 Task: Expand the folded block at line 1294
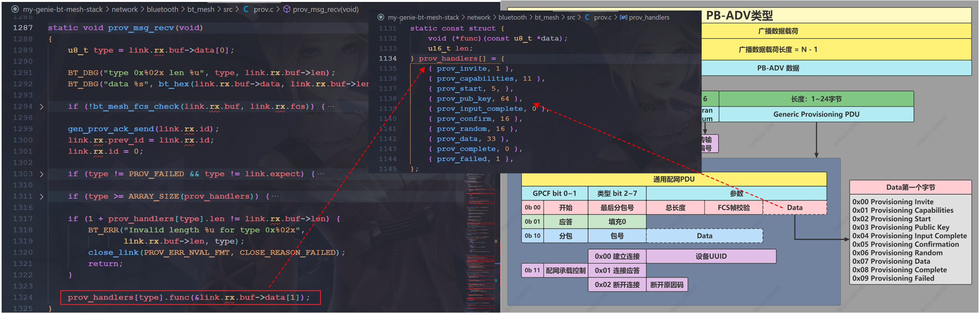tap(42, 107)
